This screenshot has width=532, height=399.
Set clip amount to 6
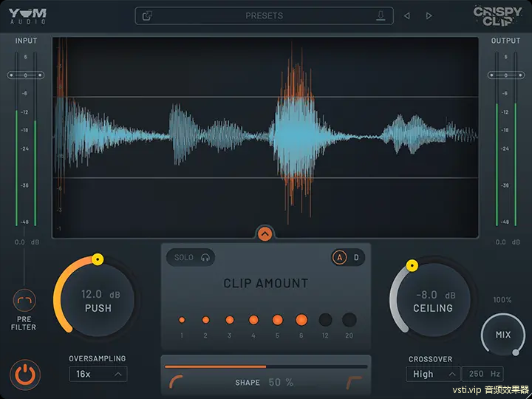301,320
